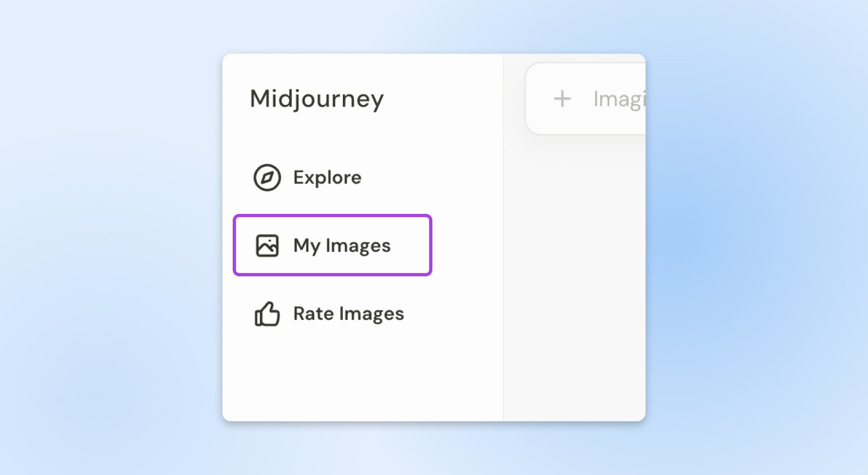The width and height of the screenshot is (868, 475).
Task: Click the Midjourney logo text
Action: (317, 99)
